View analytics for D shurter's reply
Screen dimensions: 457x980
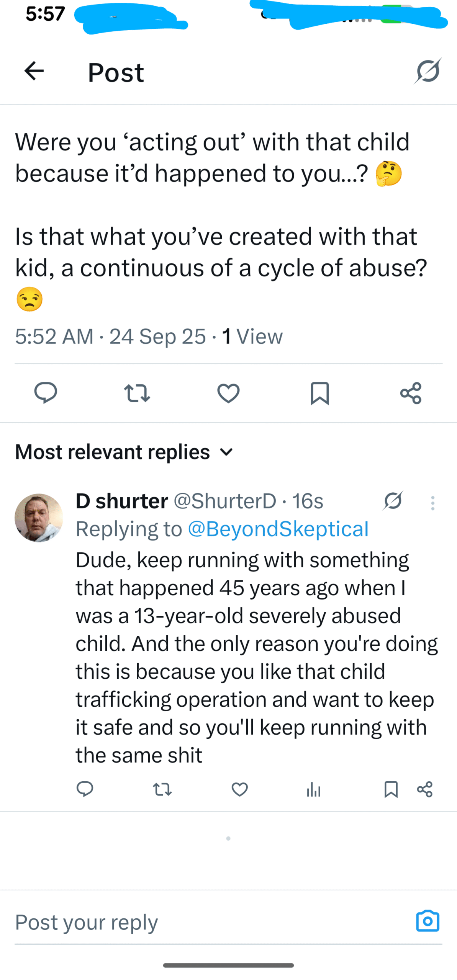pos(313,789)
